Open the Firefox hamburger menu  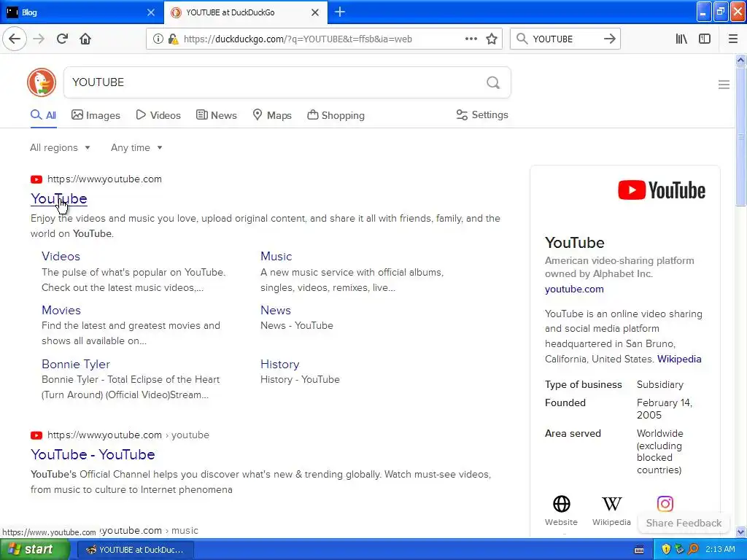pos(732,39)
